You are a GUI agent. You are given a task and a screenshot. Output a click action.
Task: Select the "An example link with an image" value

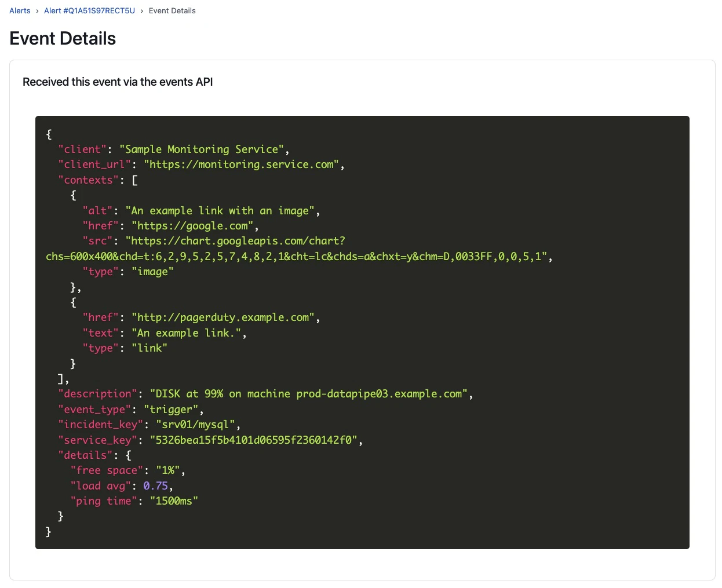220,211
